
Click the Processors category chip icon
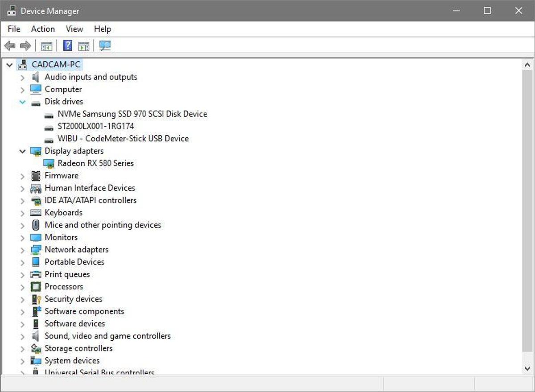[x=36, y=287]
